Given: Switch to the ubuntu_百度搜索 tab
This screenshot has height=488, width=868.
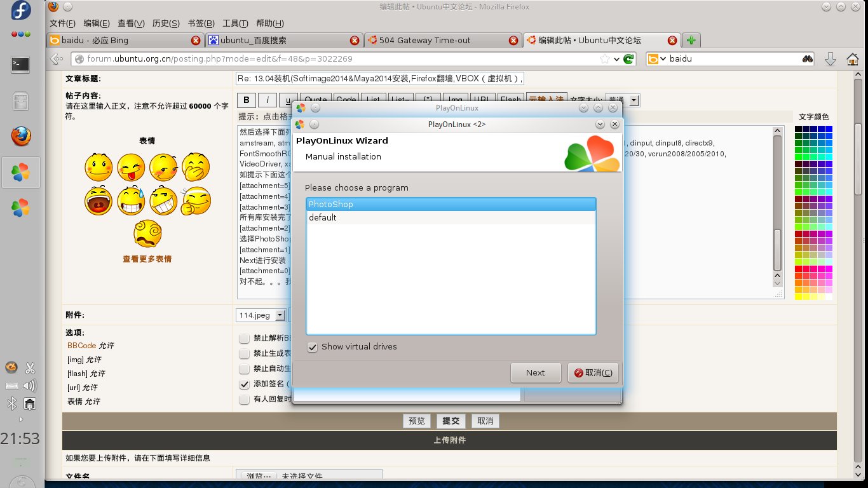Looking at the screenshot, I should point(283,40).
